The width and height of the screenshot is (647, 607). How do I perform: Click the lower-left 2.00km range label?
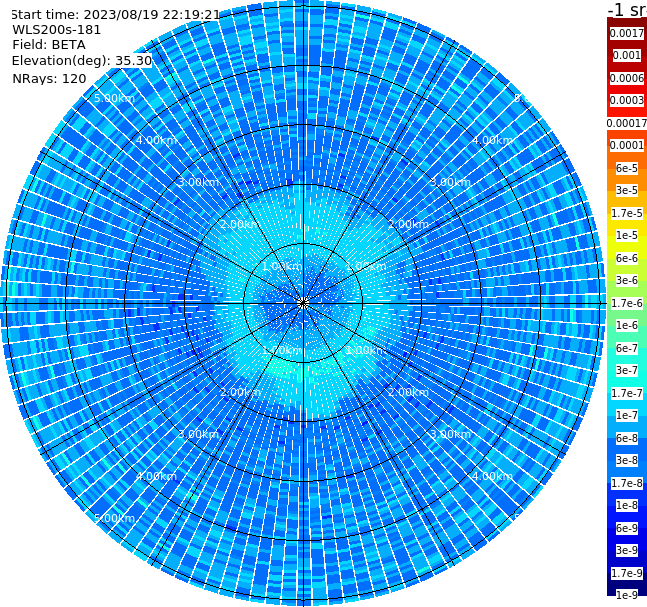241,392
